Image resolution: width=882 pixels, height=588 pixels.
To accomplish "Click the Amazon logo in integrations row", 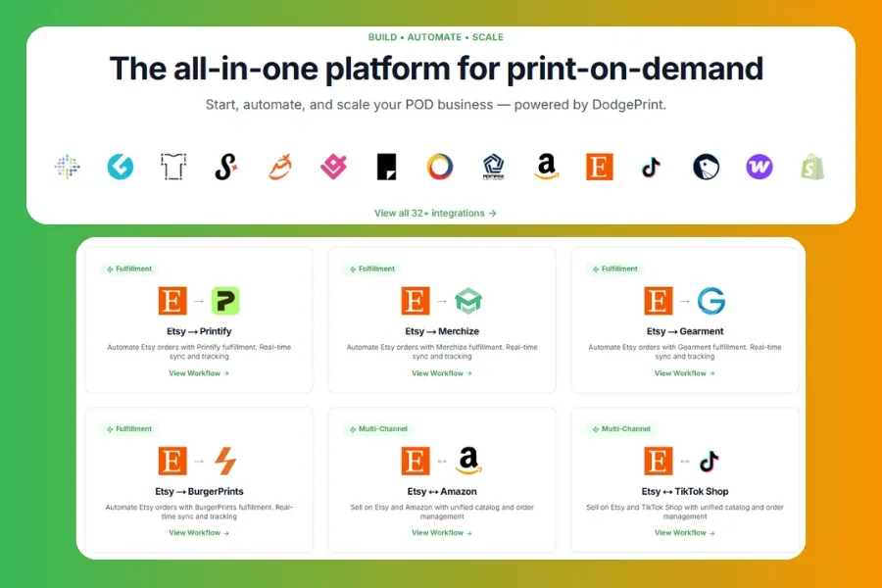I will click(546, 168).
